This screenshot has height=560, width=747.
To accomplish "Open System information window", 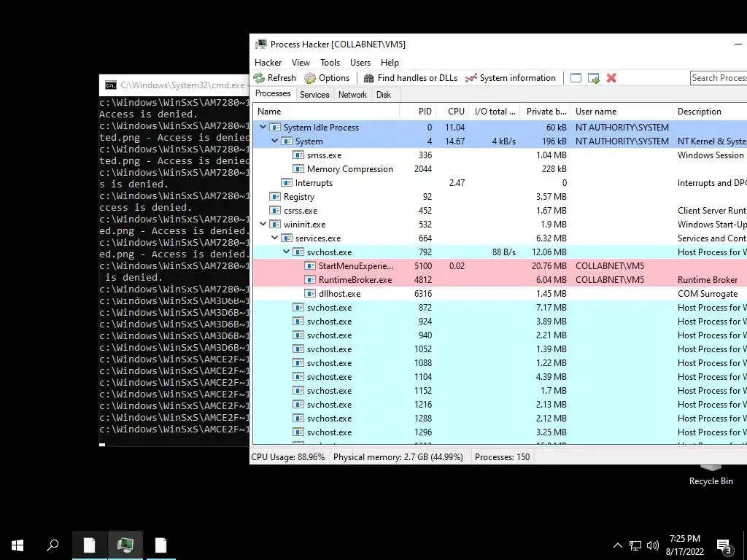I will pos(510,78).
